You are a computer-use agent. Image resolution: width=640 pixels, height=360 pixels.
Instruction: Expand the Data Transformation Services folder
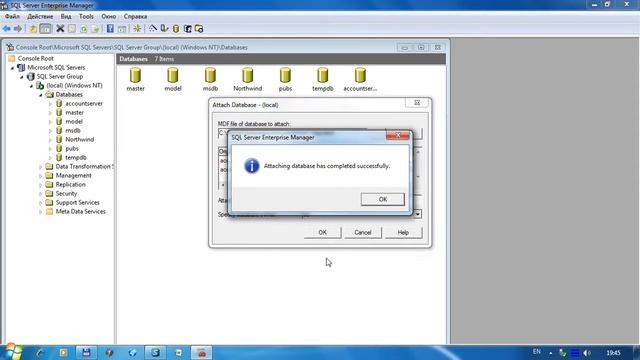click(41, 167)
